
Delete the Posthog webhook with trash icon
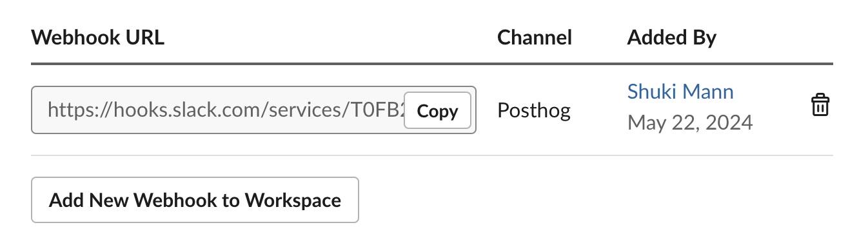click(820, 105)
